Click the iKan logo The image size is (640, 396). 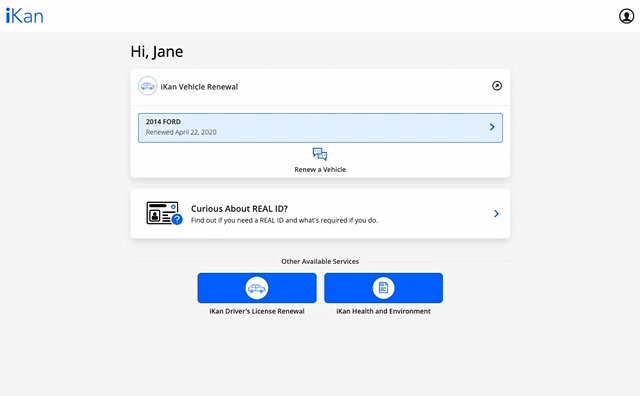24,16
